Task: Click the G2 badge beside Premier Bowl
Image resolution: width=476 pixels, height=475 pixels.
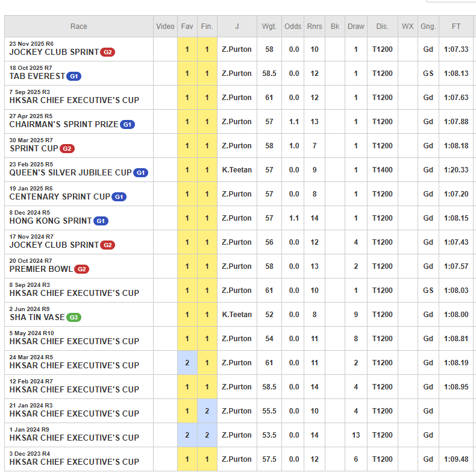Action: tap(82, 269)
